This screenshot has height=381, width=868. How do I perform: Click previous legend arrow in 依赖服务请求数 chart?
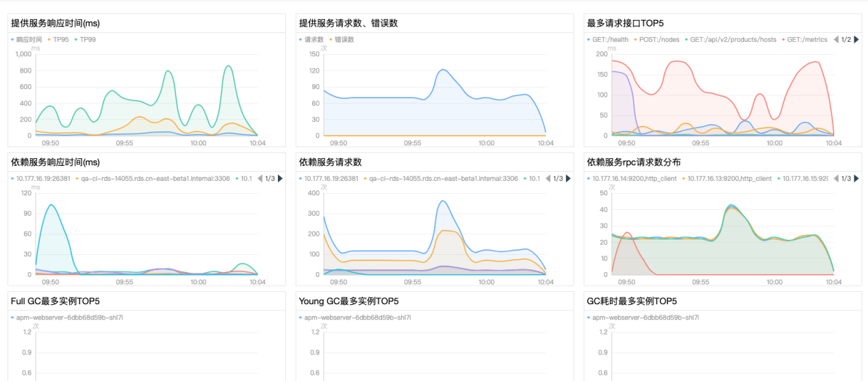[547, 179]
